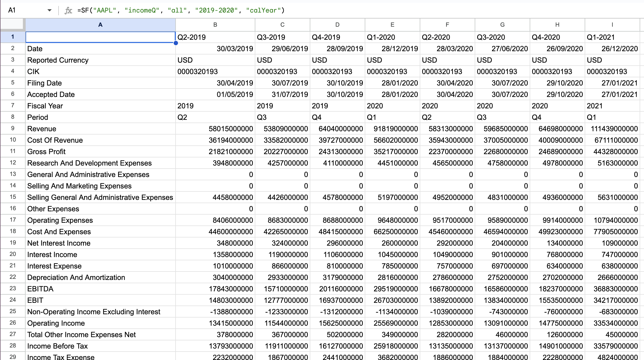Click the Interest Expense label cell

(x=100, y=266)
